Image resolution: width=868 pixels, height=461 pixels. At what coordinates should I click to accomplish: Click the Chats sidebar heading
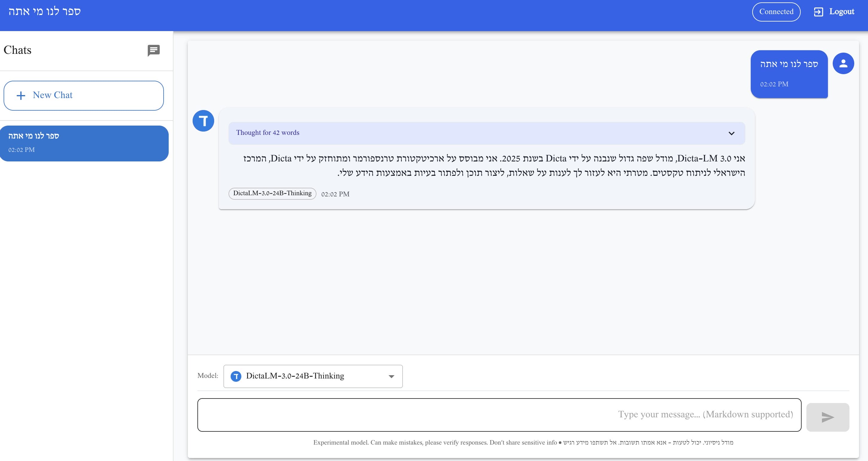pos(18,50)
